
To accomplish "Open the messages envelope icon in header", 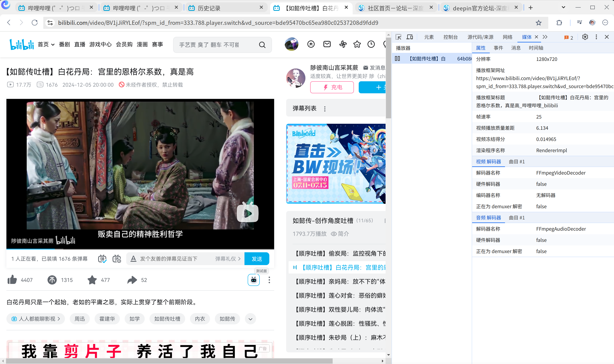I will tap(327, 44).
